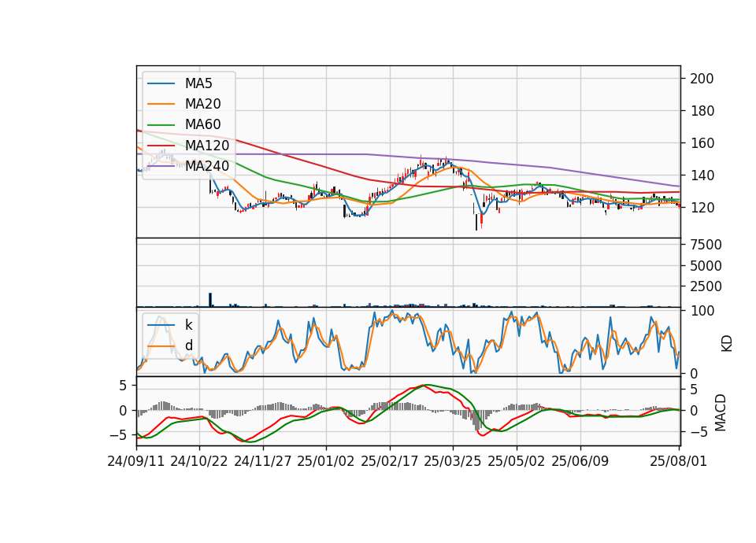Screen dimensions: 756x543
Task: Click the MA60 legend label
Action: click(x=202, y=124)
